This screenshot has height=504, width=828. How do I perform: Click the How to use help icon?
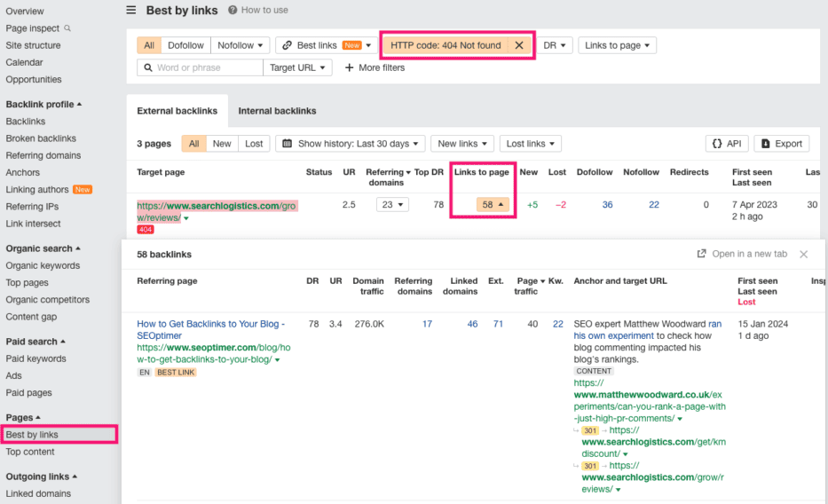[233, 10]
